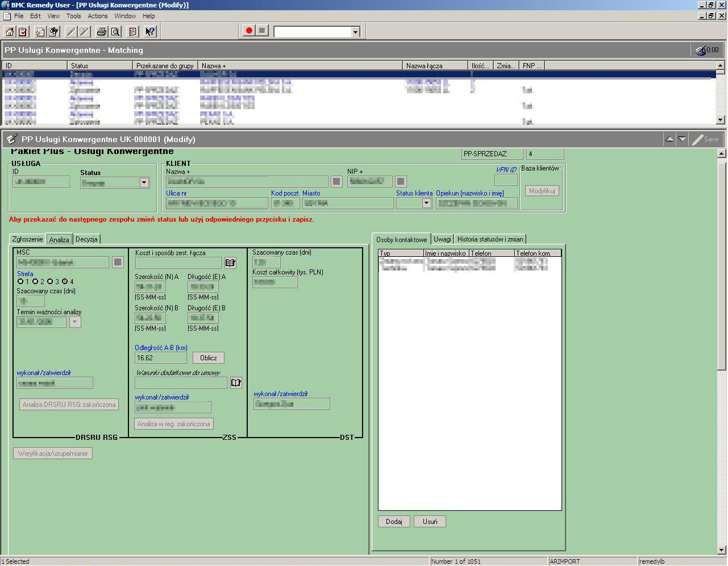
Task: Switch to the Uwagi tab
Action: coord(442,239)
